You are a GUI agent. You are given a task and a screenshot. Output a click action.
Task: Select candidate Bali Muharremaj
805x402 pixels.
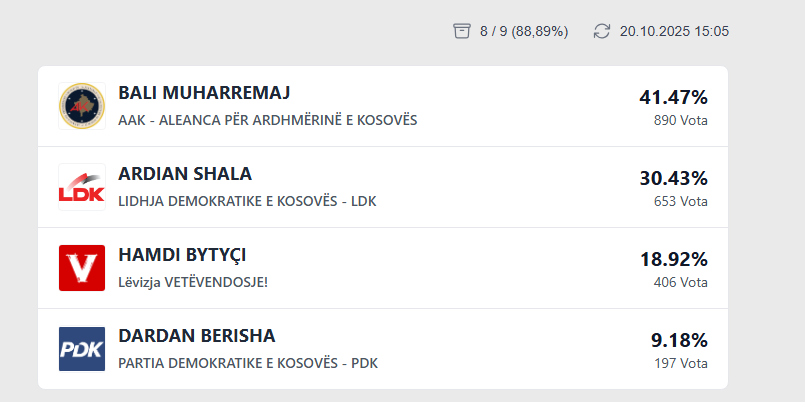point(204,94)
